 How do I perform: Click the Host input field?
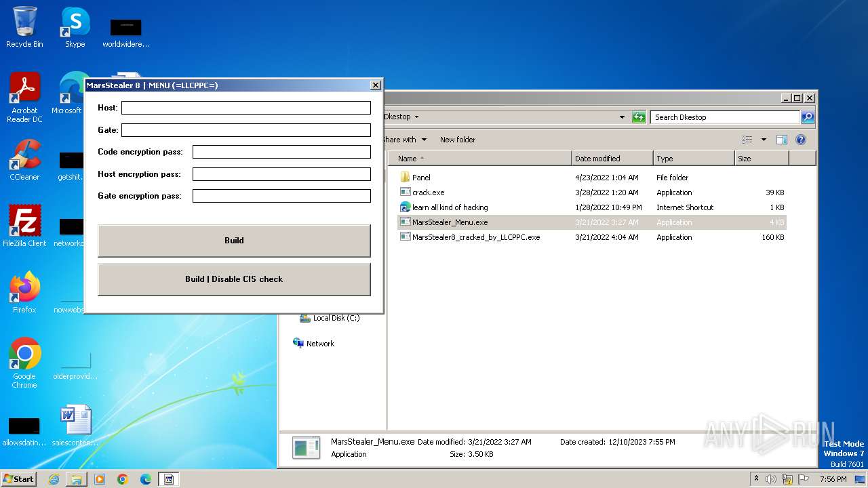(246, 108)
